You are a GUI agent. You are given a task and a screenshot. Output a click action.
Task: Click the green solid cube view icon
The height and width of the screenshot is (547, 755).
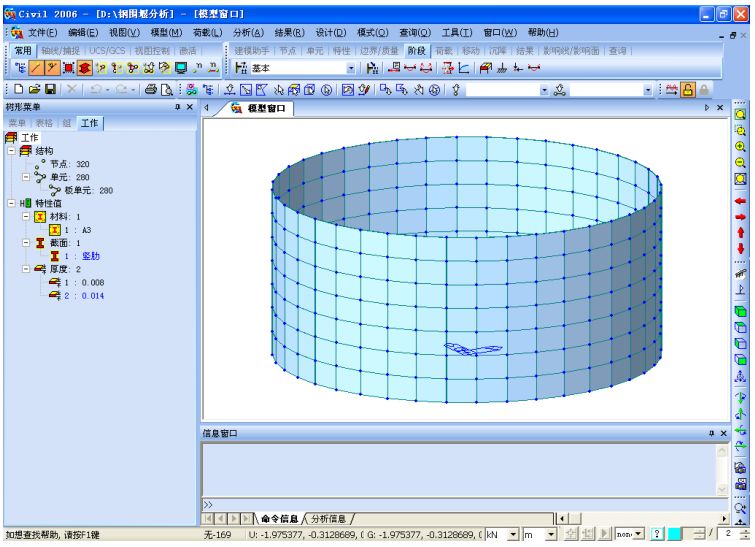click(740, 311)
